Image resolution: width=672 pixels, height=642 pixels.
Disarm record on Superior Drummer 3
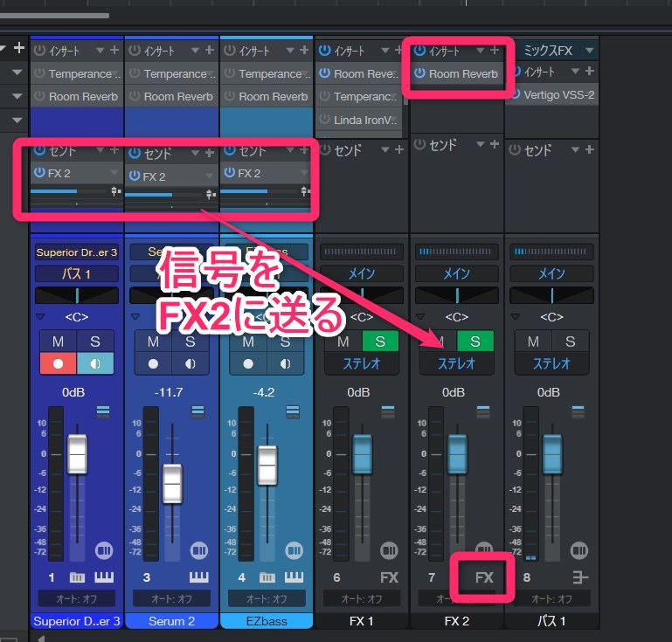coord(57,363)
